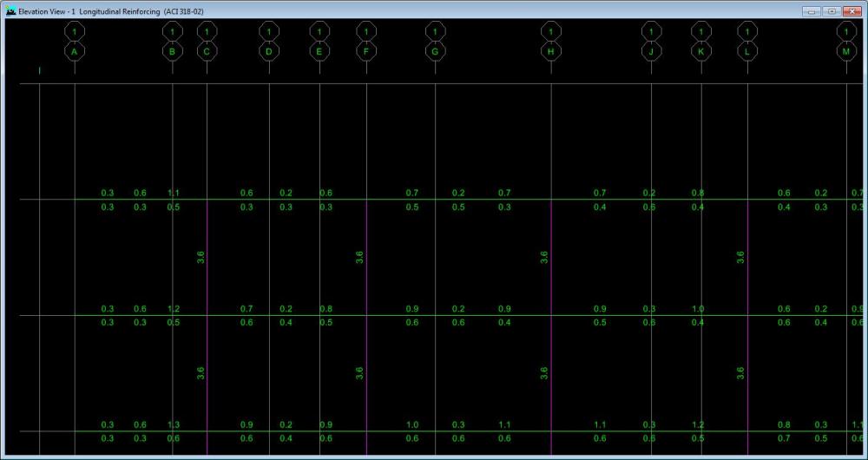Select grid bubble E
The width and height of the screenshot is (868, 460).
pyautogui.click(x=319, y=52)
